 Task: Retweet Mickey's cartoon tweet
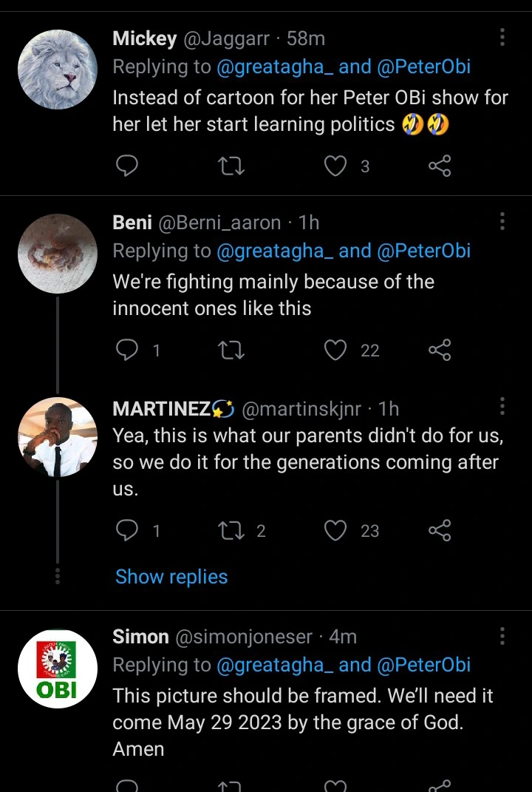[x=232, y=166]
